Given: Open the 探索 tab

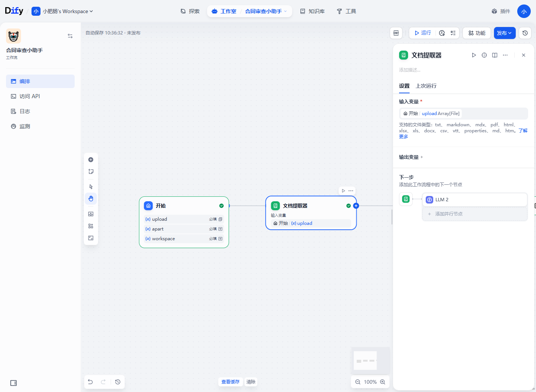Looking at the screenshot, I should (x=190, y=11).
